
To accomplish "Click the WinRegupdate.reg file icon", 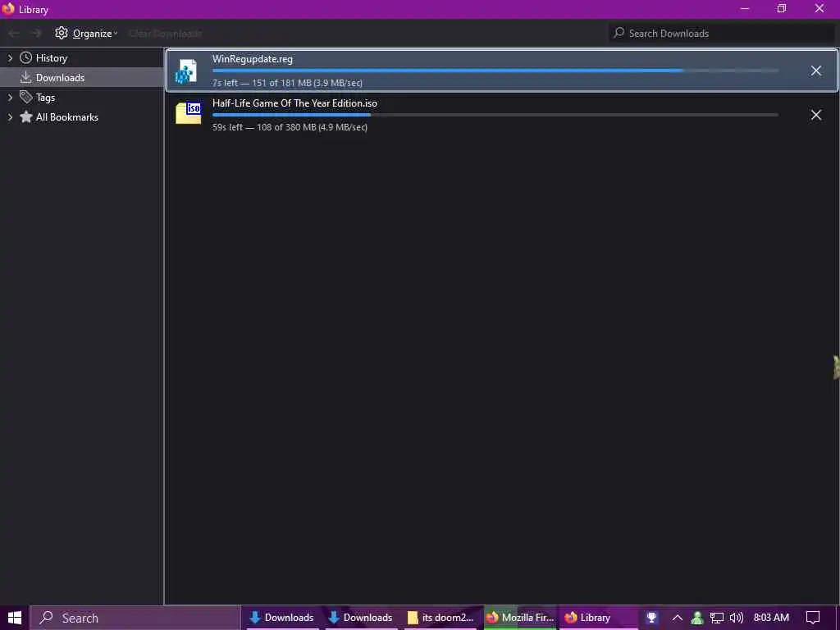I will click(187, 71).
